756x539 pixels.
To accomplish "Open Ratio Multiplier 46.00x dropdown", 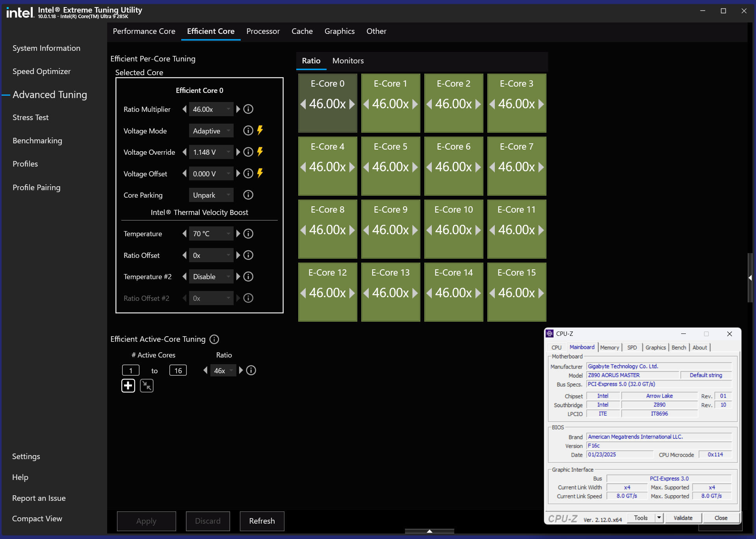I will (211, 109).
